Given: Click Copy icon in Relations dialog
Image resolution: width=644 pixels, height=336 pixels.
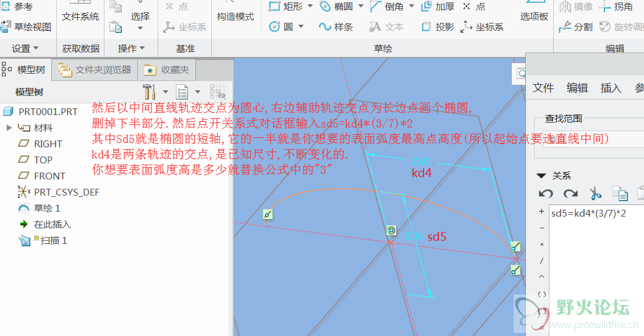Looking at the screenshot, I should coord(620,193).
